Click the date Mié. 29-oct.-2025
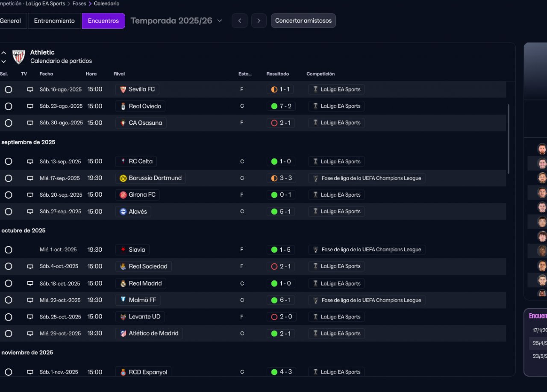The image size is (547, 392). click(x=60, y=333)
